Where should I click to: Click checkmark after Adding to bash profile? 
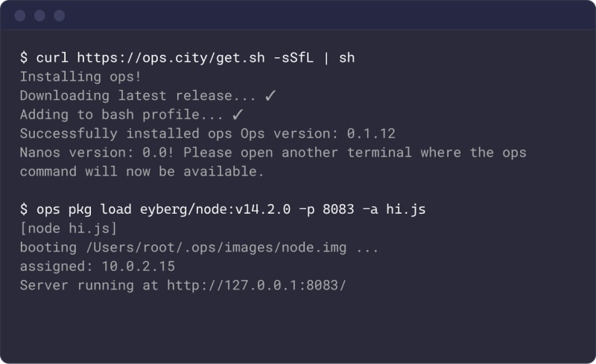click(x=238, y=115)
